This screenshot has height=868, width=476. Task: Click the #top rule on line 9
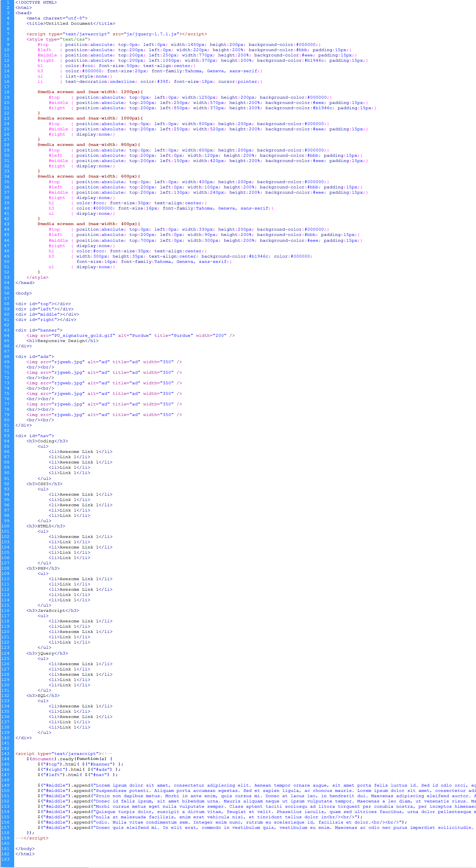pyautogui.click(x=179, y=44)
